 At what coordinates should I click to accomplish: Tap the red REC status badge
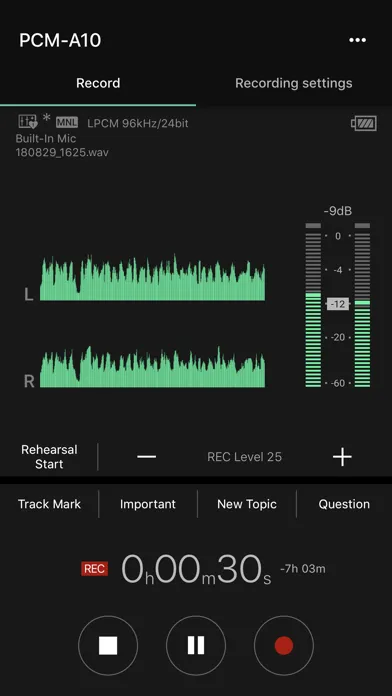coord(95,569)
